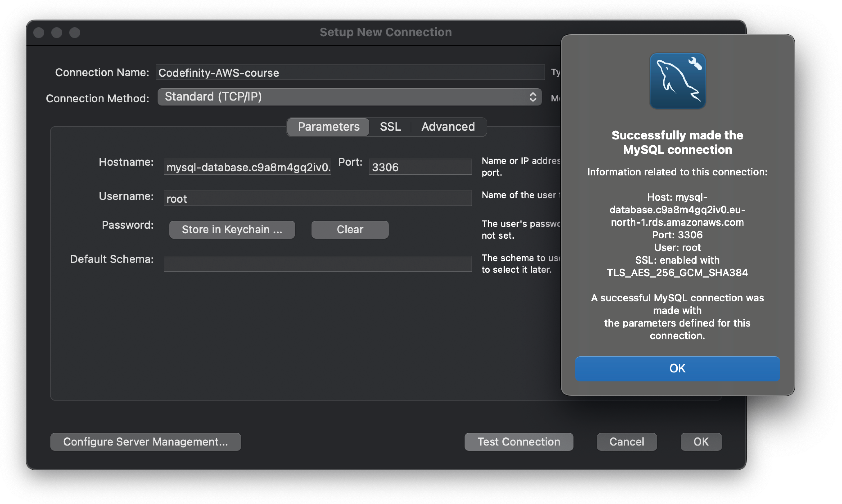Click the Hostname input field
This screenshot has width=842, height=504.
[x=247, y=167]
